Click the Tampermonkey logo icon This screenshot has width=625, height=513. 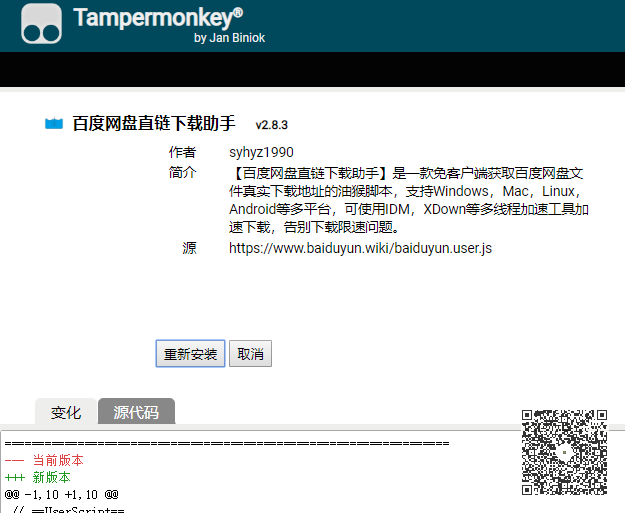[41, 24]
